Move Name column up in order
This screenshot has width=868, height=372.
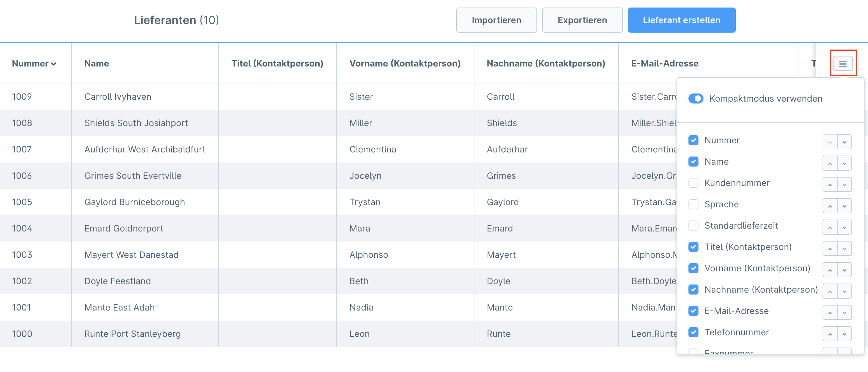(x=829, y=163)
